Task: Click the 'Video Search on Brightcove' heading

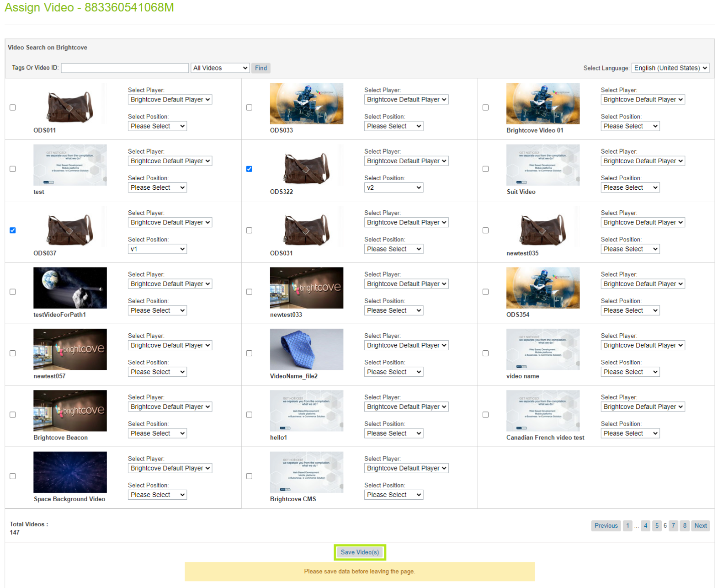Action: tap(48, 48)
